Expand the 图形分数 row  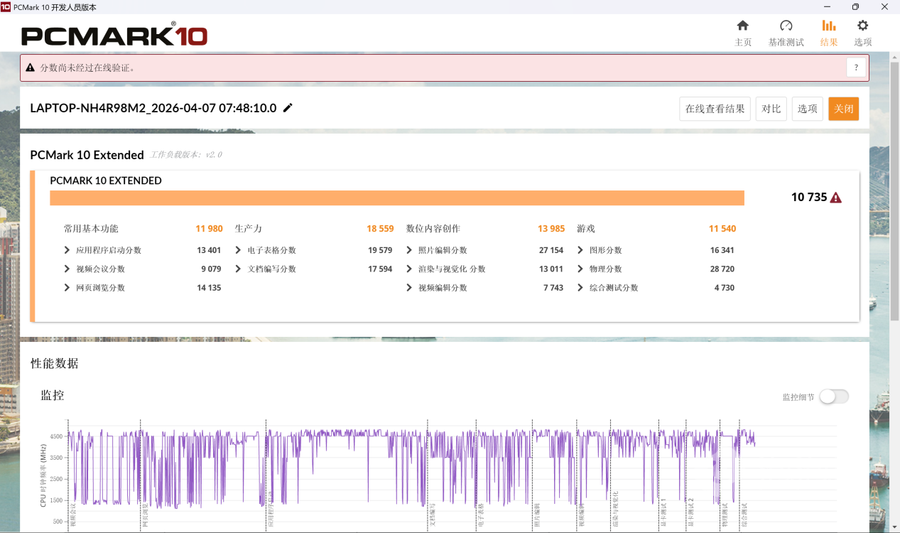580,251
